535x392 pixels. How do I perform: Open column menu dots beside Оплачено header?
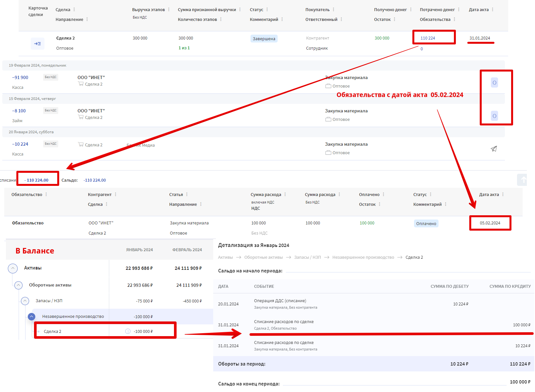384,194
